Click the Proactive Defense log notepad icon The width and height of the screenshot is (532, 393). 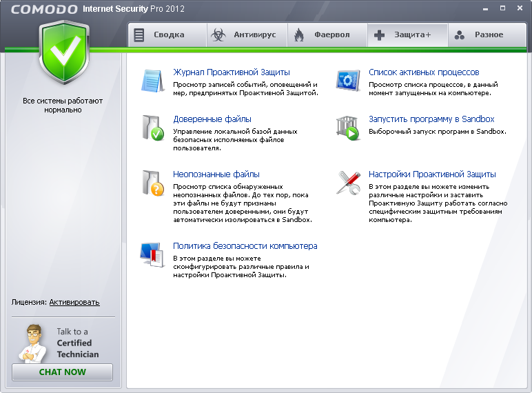click(x=152, y=81)
